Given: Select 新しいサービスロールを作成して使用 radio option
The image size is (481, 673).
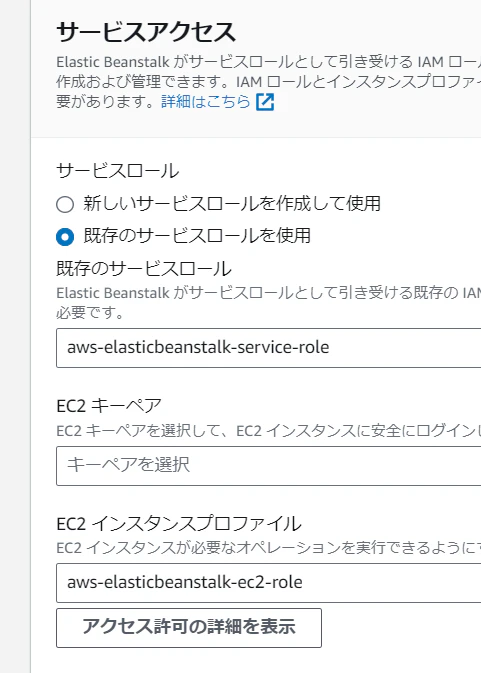Looking at the screenshot, I should pos(65,204).
